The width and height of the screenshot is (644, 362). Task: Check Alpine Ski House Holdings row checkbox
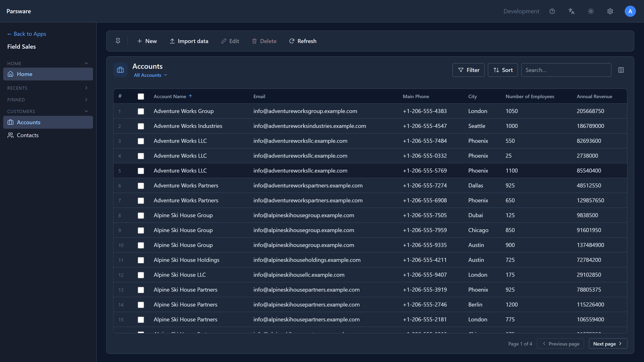[141, 260]
